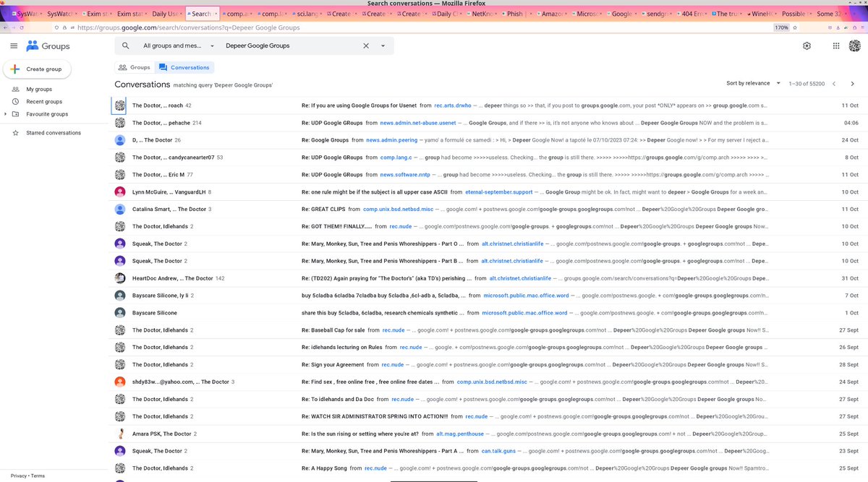Click the Terms footer link
The width and height of the screenshot is (868, 482).
(38, 476)
